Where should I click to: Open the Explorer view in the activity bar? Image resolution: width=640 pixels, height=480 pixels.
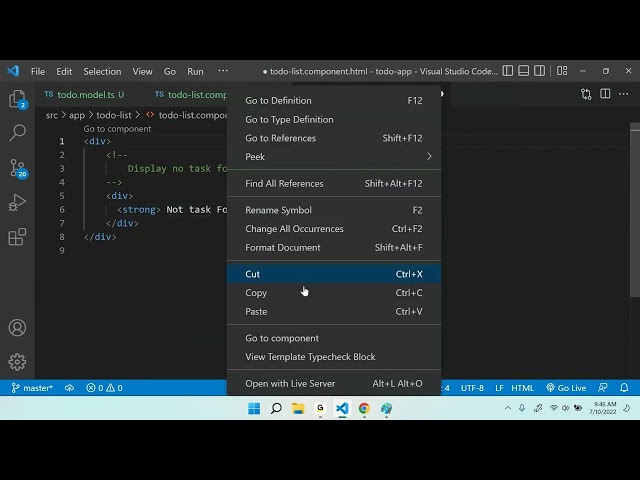point(17,99)
